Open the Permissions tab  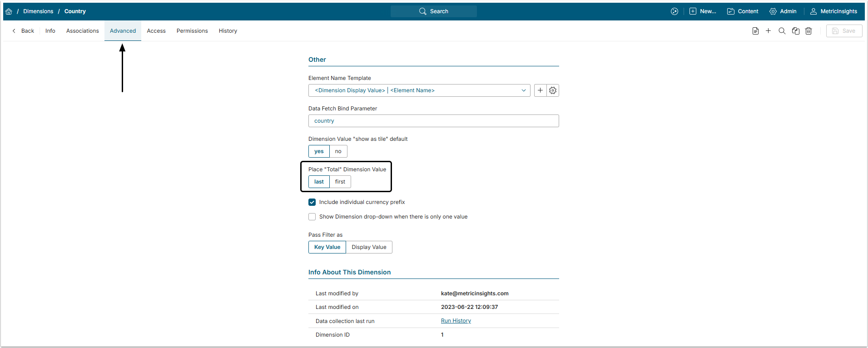coord(192,31)
